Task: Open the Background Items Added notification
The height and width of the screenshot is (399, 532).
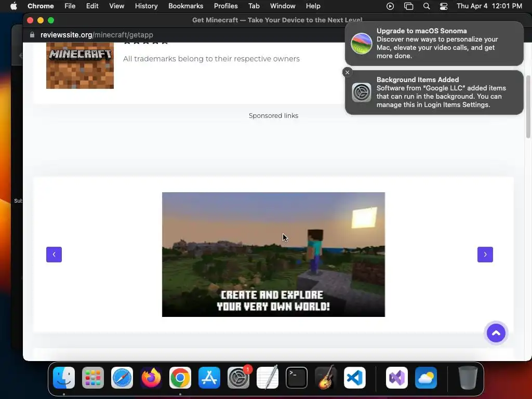Action: (434, 92)
